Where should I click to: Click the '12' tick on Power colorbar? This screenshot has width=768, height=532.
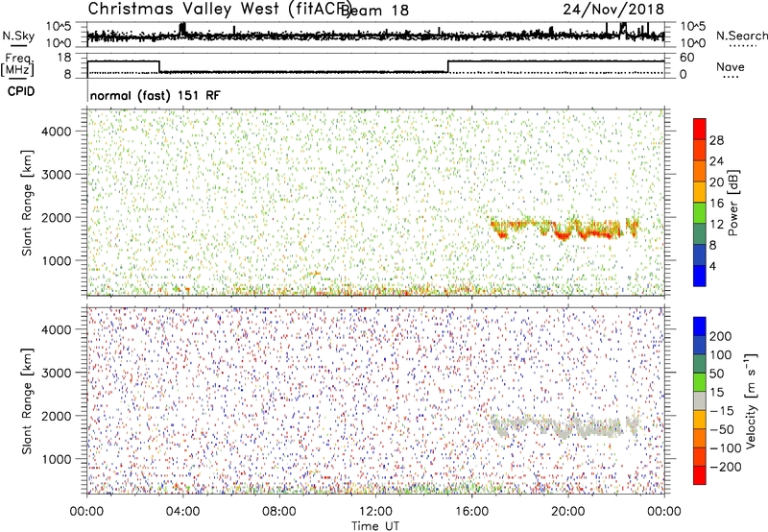pos(716,225)
